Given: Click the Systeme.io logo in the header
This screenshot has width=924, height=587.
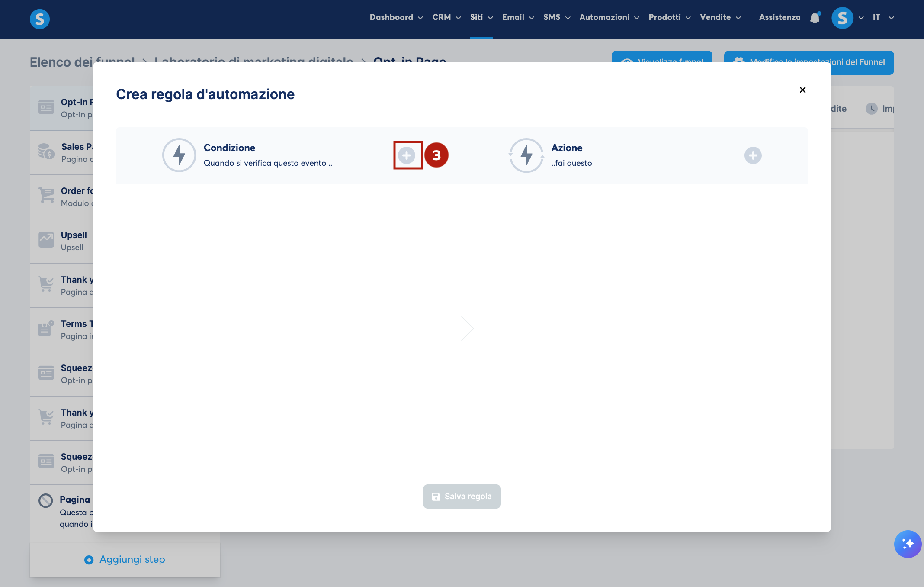Looking at the screenshot, I should pos(40,19).
